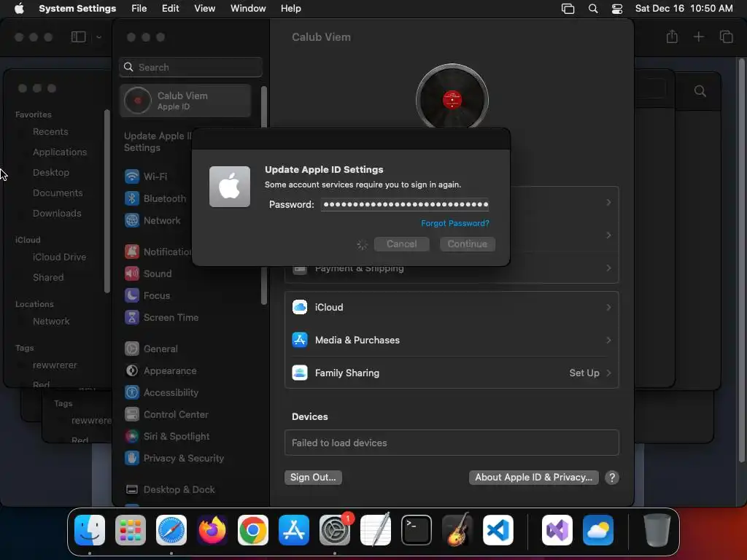Image resolution: width=747 pixels, height=560 pixels.
Task: Open Bluetooth in System Settings sidebar
Action: point(155,198)
